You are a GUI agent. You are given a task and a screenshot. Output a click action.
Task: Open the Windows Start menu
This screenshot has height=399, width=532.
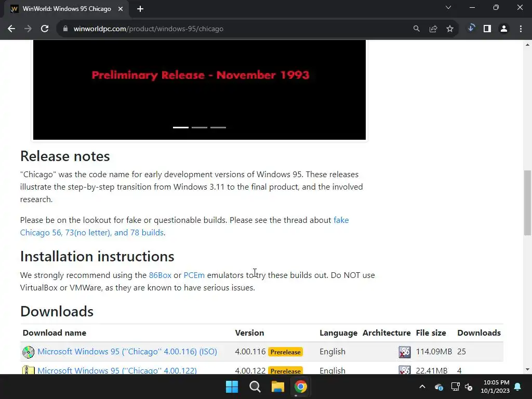(x=232, y=387)
